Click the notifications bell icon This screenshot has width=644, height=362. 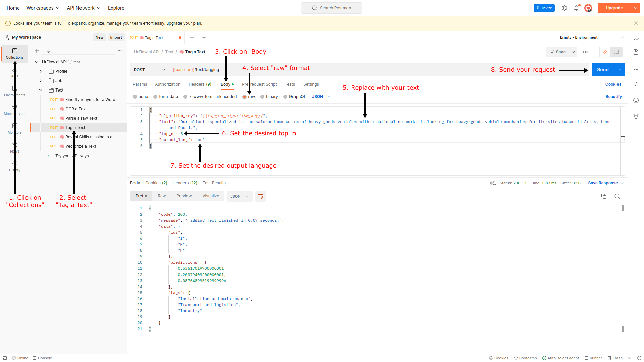[x=576, y=8]
